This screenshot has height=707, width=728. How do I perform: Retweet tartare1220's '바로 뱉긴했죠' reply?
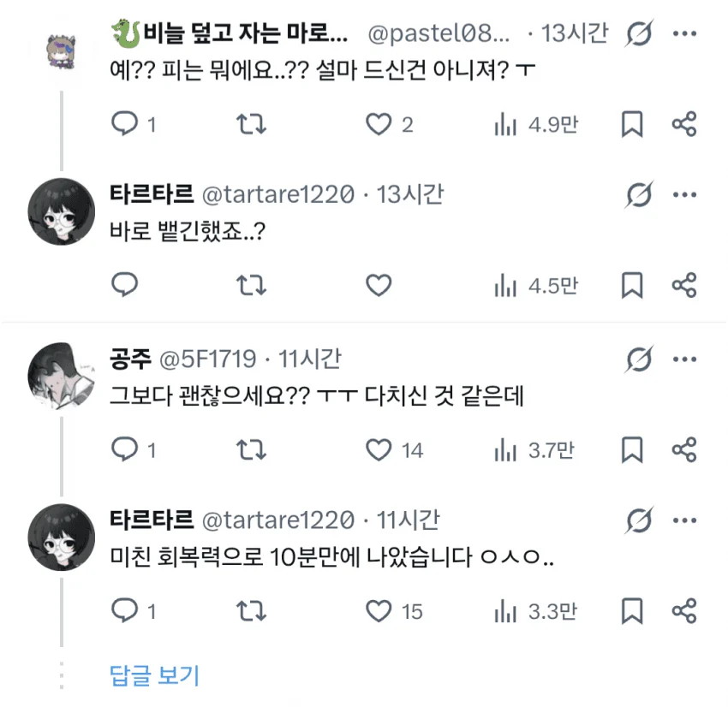pos(251,285)
